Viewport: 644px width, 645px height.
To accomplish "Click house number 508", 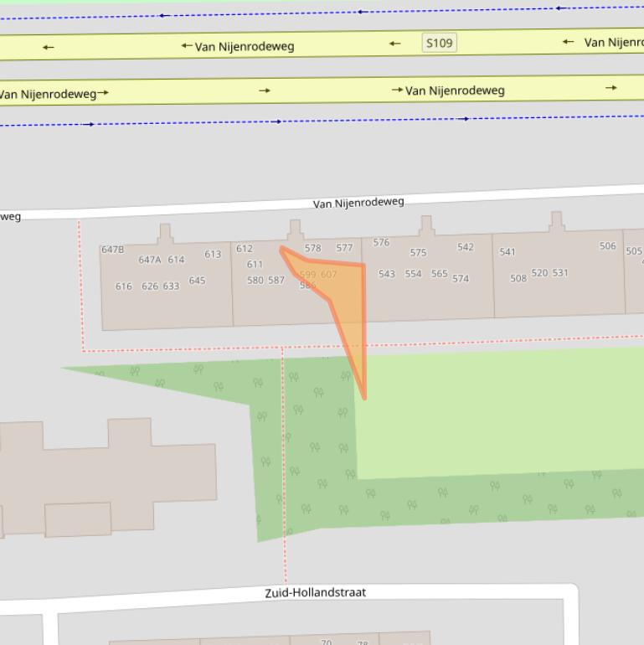I will (x=518, y=279).
